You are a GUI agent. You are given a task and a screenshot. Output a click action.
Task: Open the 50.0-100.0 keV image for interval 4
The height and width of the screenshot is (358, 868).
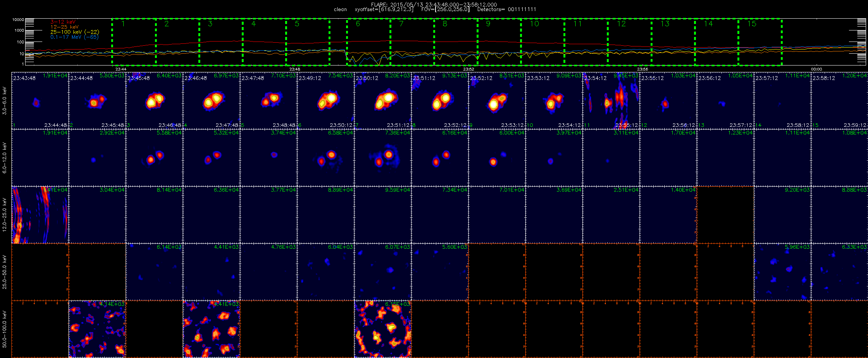(211, 329)
